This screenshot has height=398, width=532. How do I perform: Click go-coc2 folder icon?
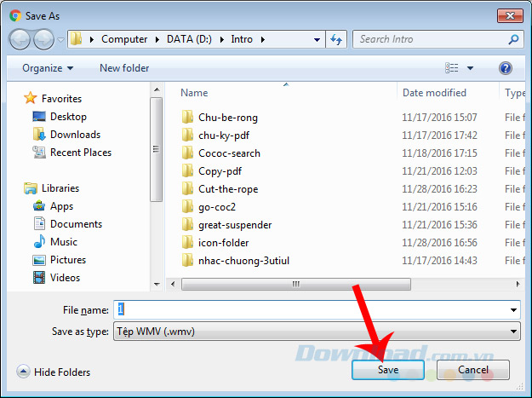click(187, 207)
